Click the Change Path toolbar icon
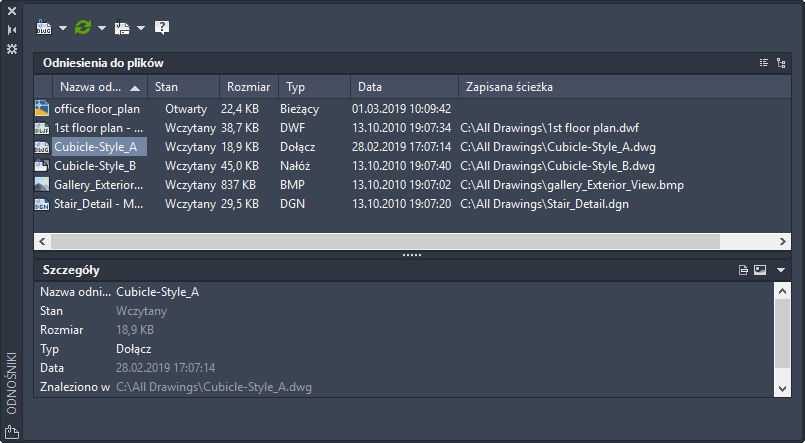805x443 pixels. 122,27
